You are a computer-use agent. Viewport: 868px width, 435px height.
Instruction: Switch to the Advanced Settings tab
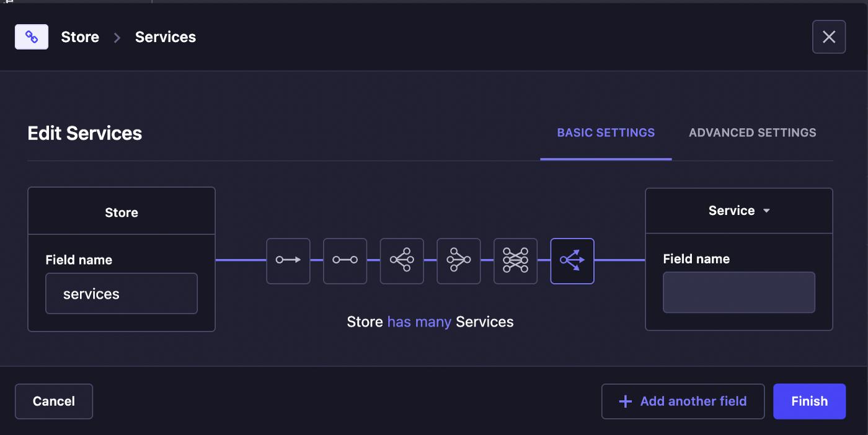752,133
